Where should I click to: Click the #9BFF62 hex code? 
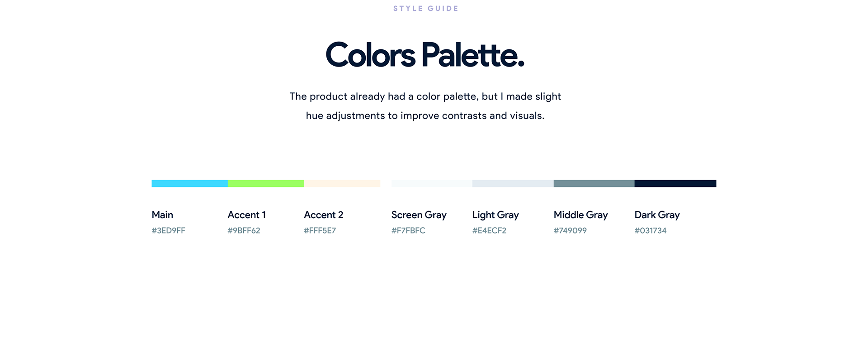coord(244,230)
